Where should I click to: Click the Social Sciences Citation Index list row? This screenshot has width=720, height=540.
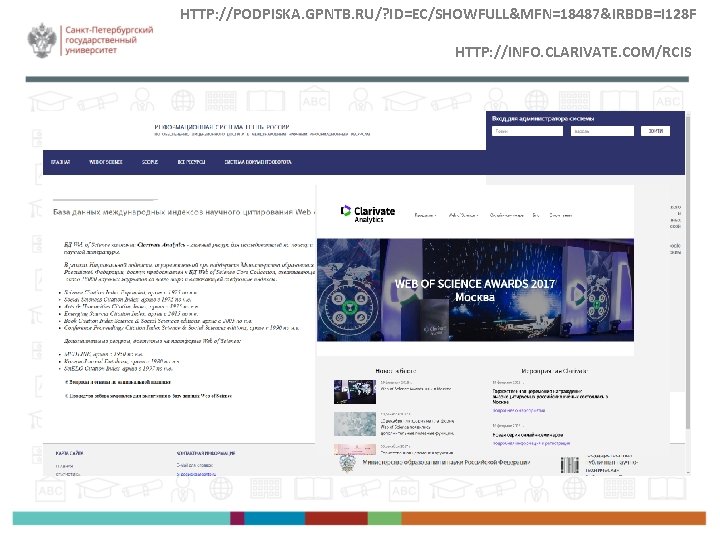[128, 299]
